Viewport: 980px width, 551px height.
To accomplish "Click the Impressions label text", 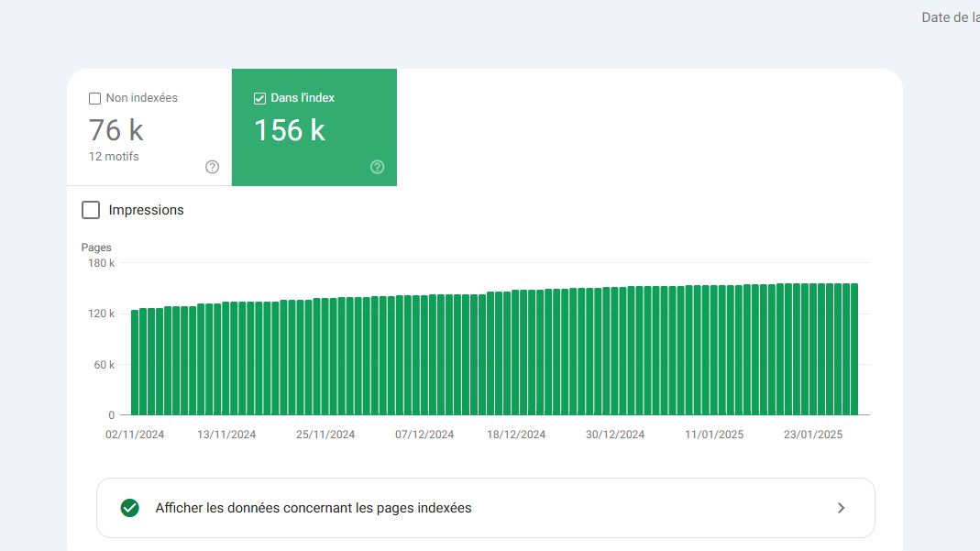I will tap(147, 210).
